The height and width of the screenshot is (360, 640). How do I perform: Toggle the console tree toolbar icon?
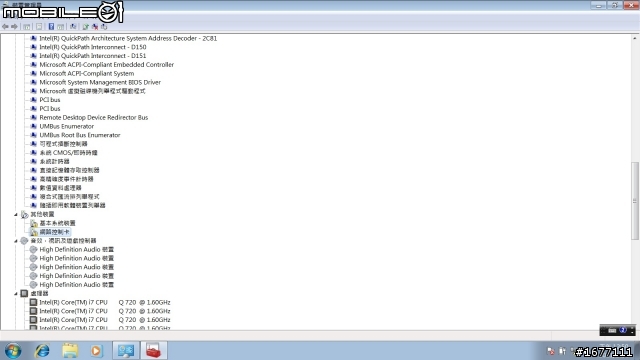click(27, 27)
